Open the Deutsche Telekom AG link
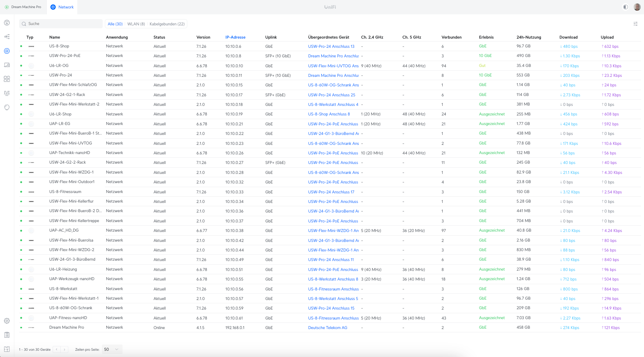Viewport: 644px width, 357px height. tap(328, 328)
